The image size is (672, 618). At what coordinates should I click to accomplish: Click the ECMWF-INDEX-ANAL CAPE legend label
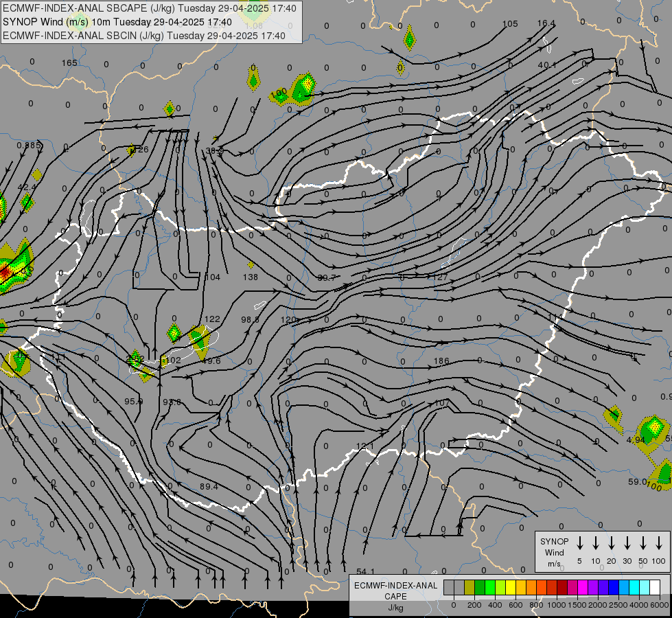[x=395, y=596]
